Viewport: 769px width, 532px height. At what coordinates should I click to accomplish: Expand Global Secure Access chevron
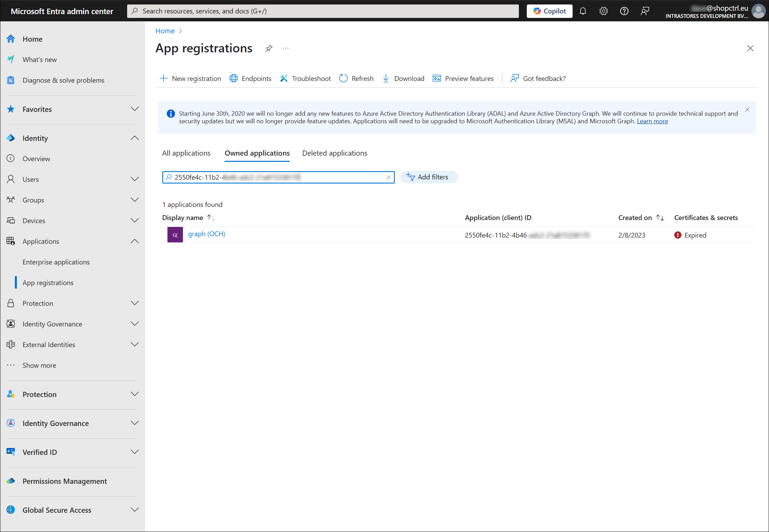click(x=135, y=510)
